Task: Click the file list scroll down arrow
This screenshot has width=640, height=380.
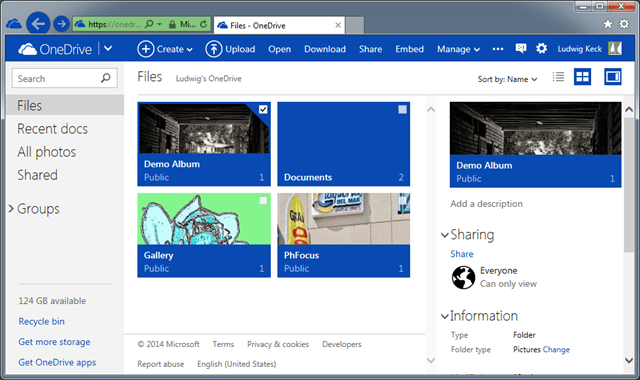Action: pos(431,360)
